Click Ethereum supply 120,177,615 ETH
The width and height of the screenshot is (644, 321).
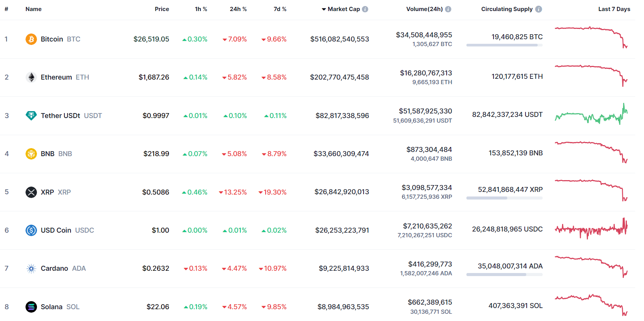[x=517, y=77]
